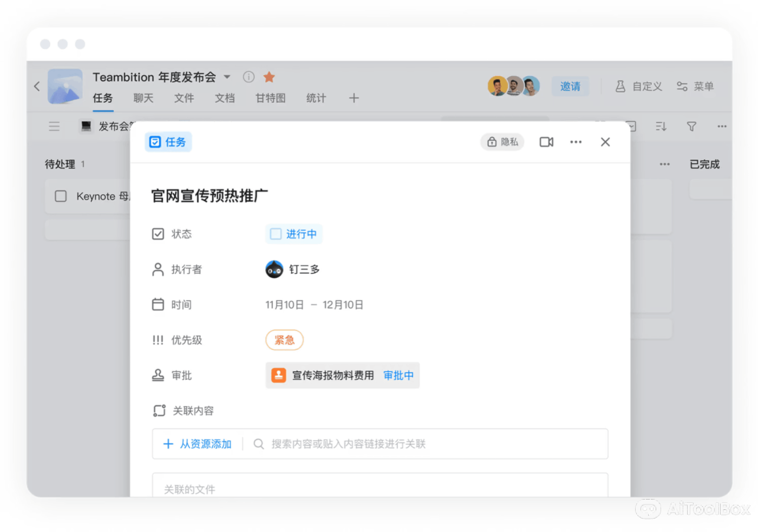Toggle the 隐私 privacy lock

tap(502, 142)
